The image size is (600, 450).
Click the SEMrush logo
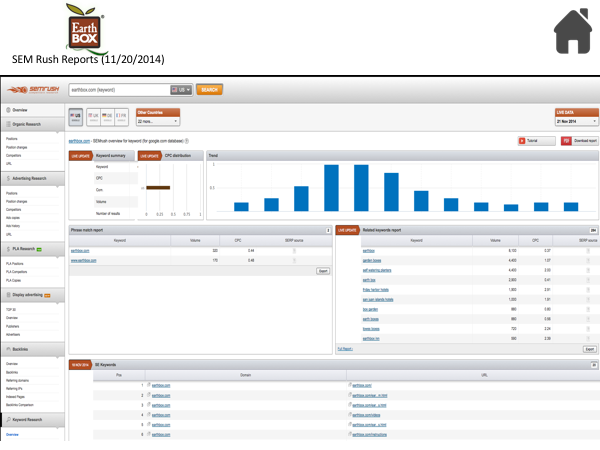[33, 90]
